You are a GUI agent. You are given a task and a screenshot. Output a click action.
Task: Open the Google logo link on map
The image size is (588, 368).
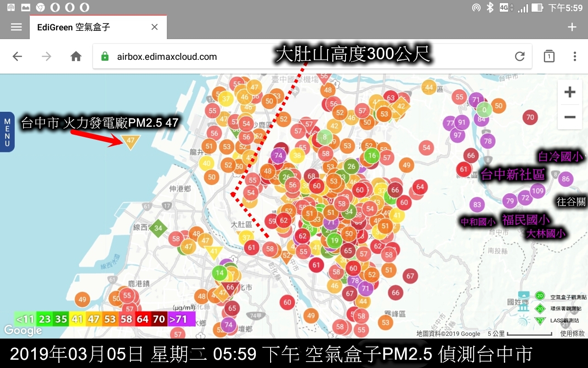23,330
